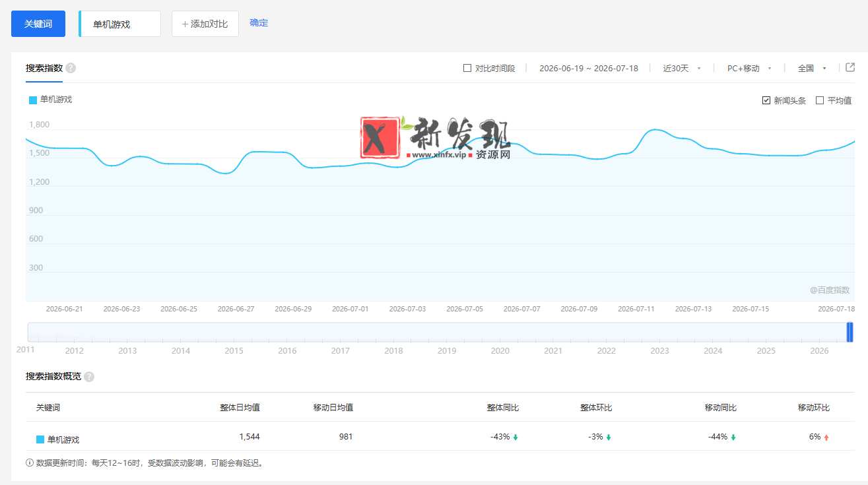Click the 2026-07-11 x-axis date label
The width and height of the screenshot is (868, 485).
tap(636, 309)
